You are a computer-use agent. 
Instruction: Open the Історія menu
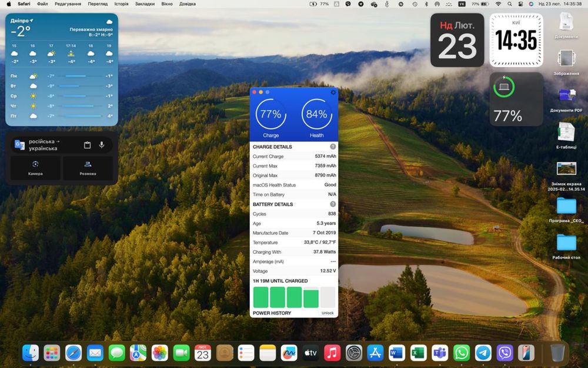pyautogui.click(x=121, y=4)
